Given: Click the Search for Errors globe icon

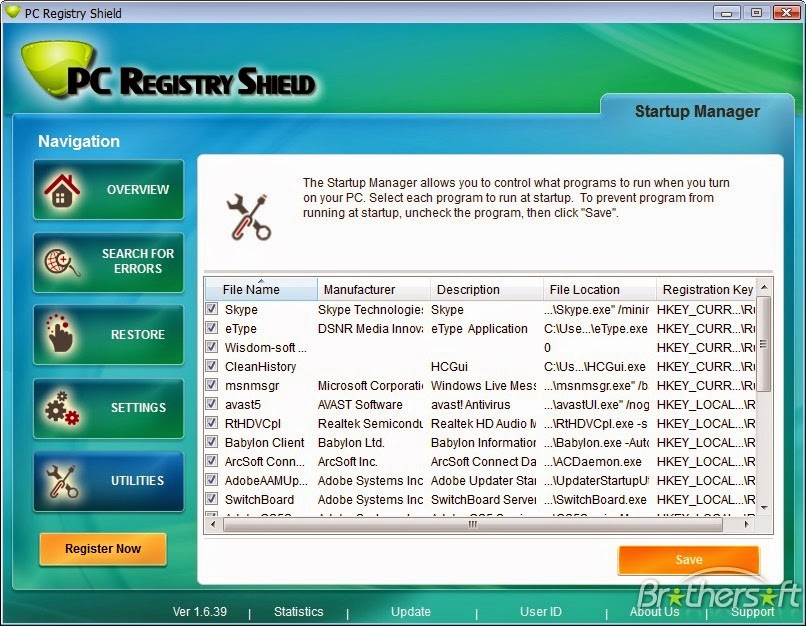Looking at the screenshot, I should pyautogui.click(x=62, y=263).
